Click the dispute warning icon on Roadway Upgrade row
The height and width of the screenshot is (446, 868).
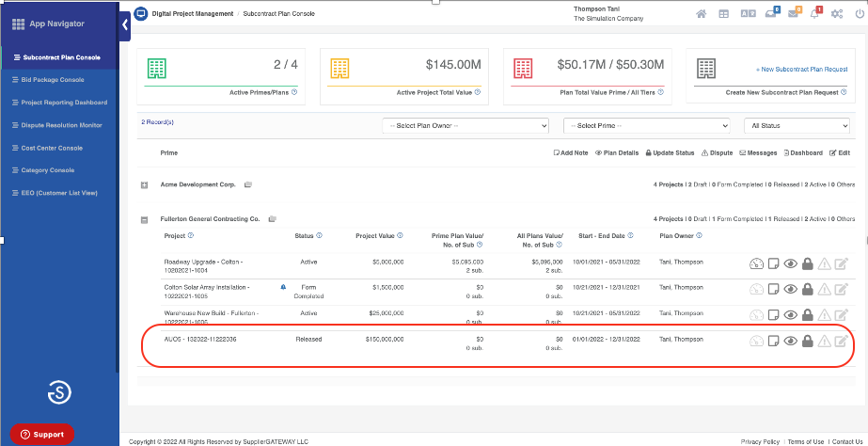(824, 264)
